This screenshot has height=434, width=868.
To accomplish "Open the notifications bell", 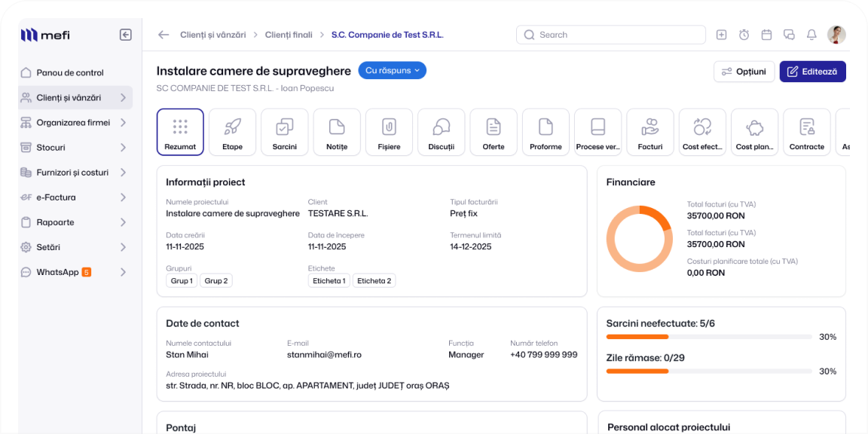I will tap(811, 35).
